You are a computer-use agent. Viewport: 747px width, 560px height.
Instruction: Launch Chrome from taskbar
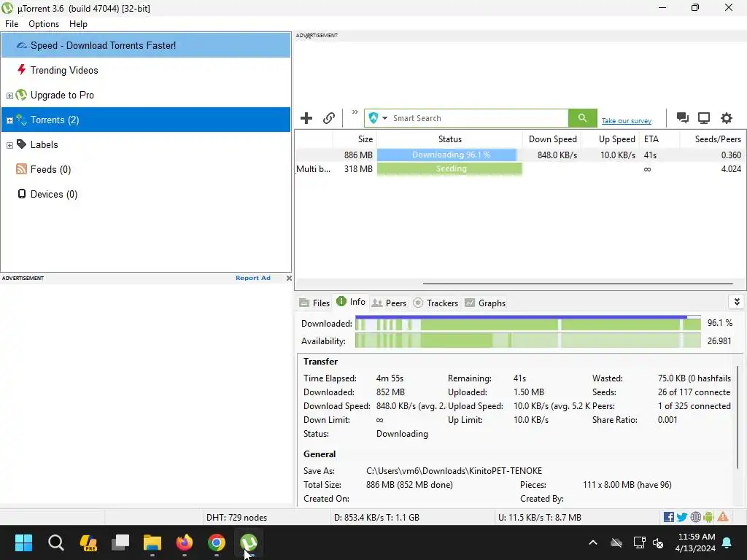click(x=216, y=542)
